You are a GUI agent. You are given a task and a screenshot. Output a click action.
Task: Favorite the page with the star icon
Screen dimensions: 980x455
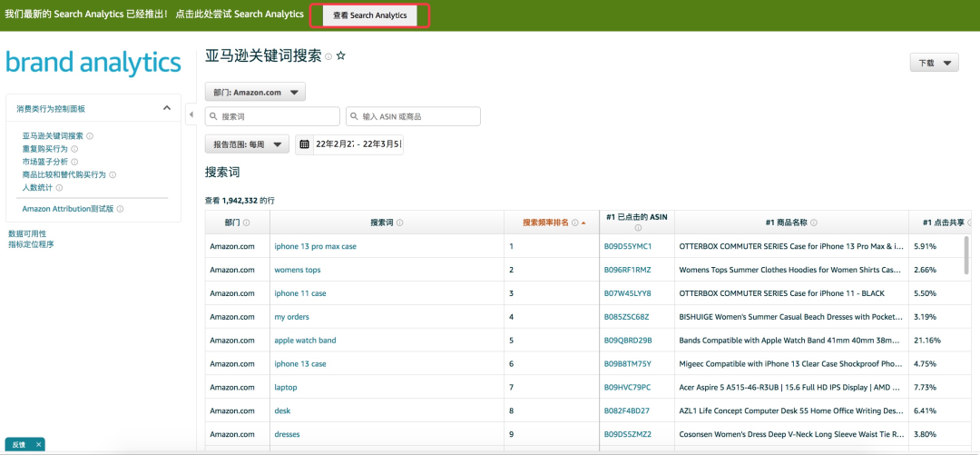(x=340, y=55)
